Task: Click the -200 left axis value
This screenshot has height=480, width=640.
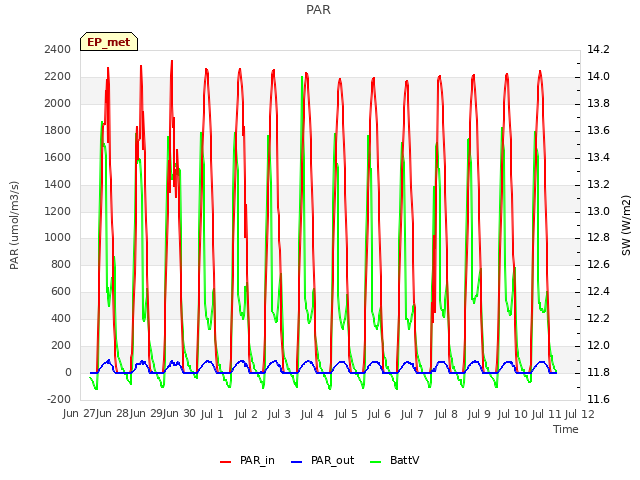Action: 59,399
